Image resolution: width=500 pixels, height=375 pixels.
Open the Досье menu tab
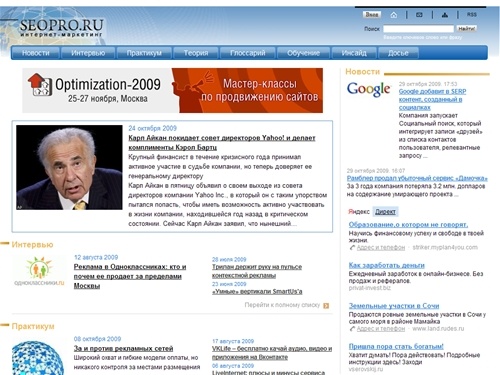(398, 53)
